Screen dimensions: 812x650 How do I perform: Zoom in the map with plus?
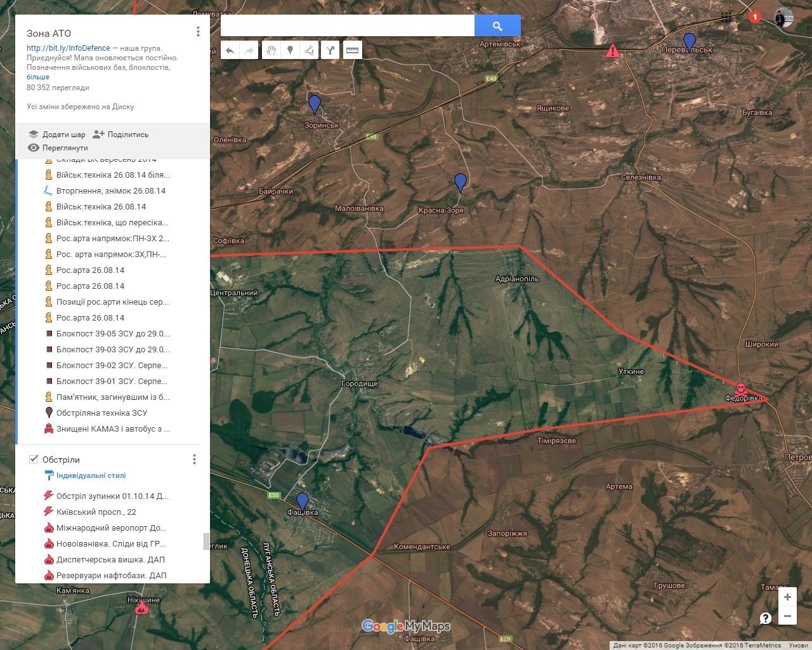pyautogui.click(x=787, y=597)
